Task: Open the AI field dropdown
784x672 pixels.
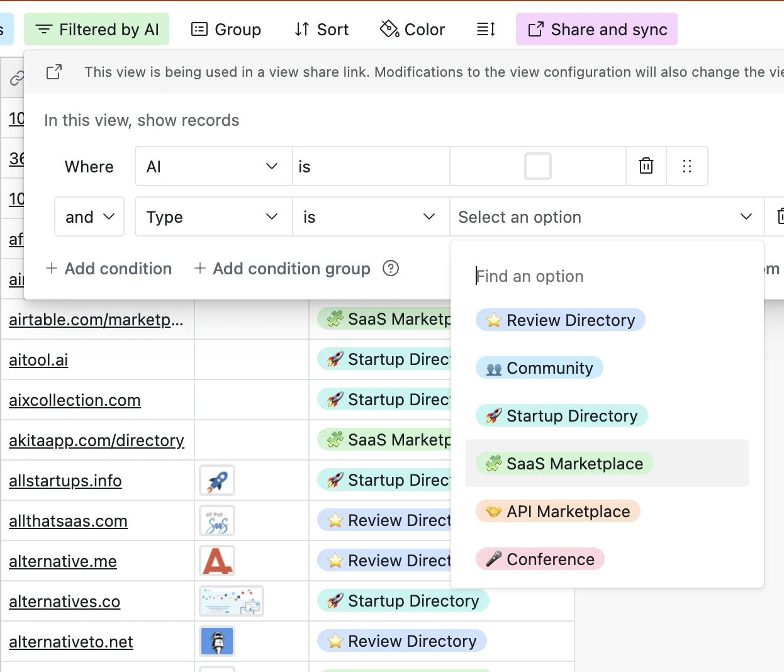Action: (x=214, y=166)
